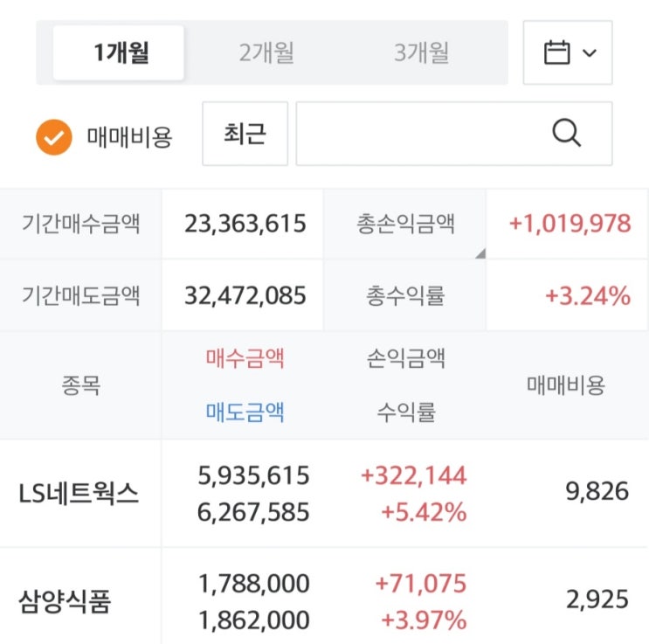The image size is (649, 644).
Task: Click into the stock search input field
Action: coord(419,134)
